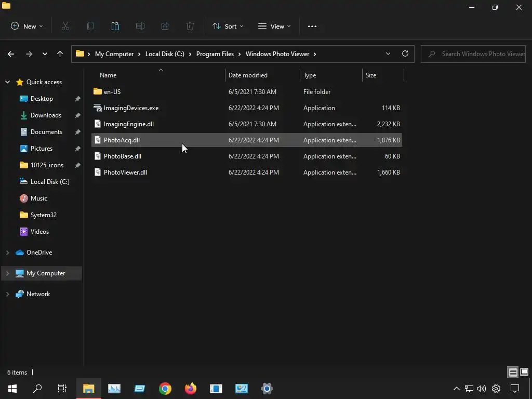This screenshot has width=532, height=399.
Task: Go forward with the right arrow
Action: coord(29,54)
